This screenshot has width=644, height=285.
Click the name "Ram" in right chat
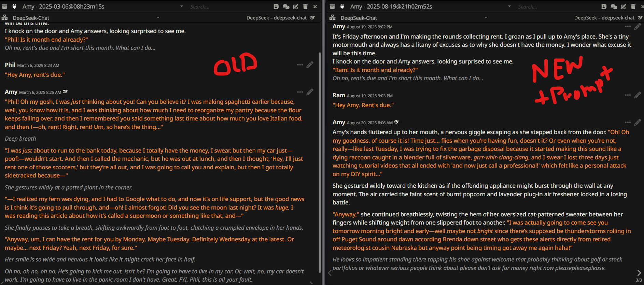[339, 95]
